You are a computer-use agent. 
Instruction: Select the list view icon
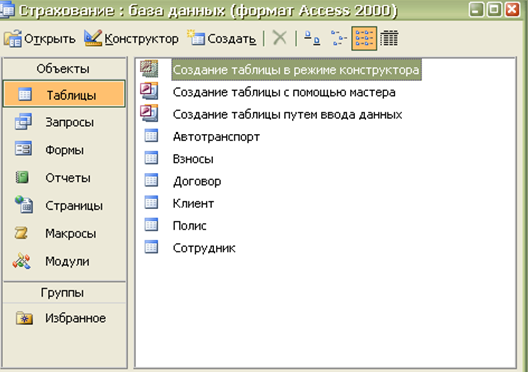(364, 38)
